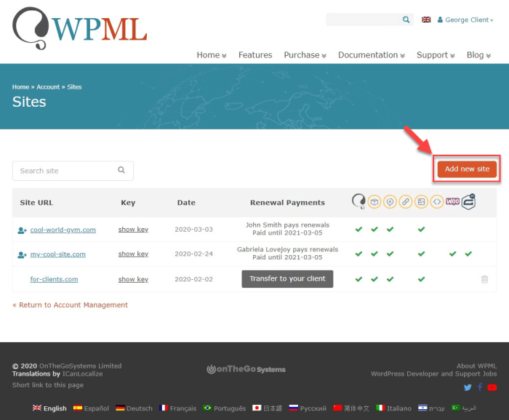Screen dimensions: 509x420
Task: Open the Facebook icon in footer
Action: tap(480, 387)
